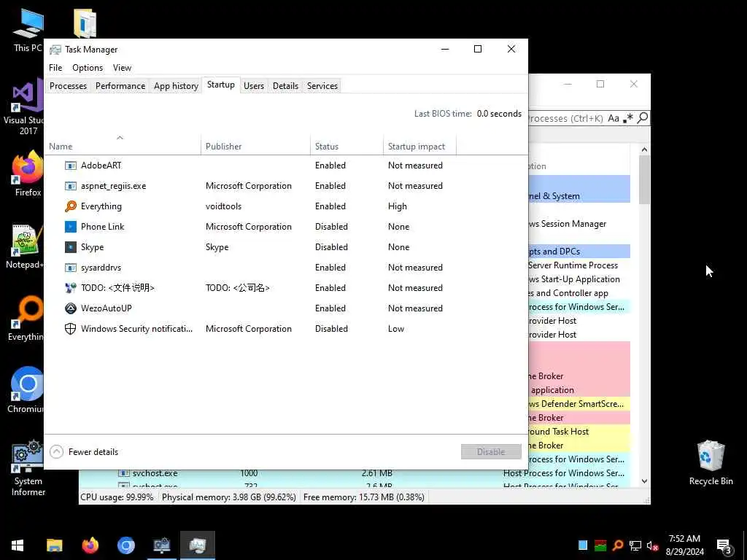Switch to System Informer taskbar button
The width and height of the screenshot is (747, 560).
pos(161,545)
